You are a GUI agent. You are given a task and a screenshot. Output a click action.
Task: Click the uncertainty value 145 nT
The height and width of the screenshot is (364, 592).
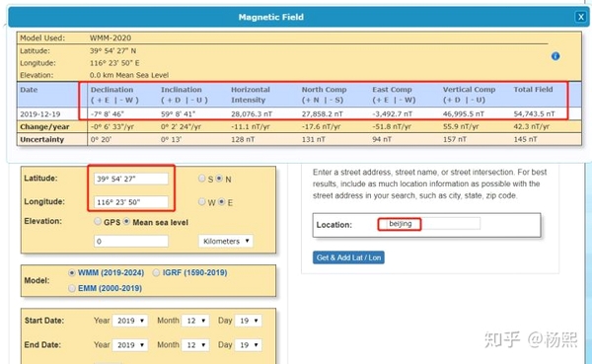525,139
